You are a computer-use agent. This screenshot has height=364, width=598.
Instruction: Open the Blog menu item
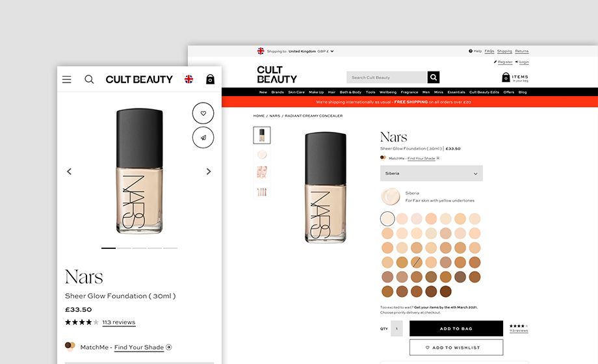[523, 92]
